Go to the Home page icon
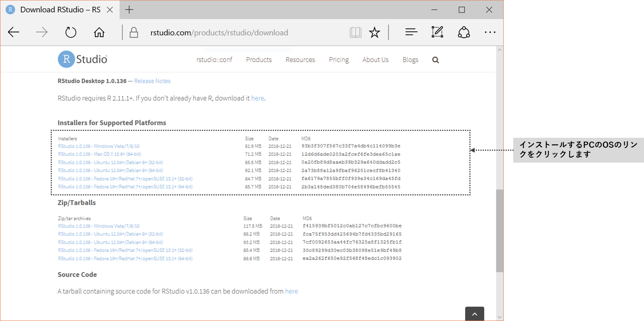 99,32
